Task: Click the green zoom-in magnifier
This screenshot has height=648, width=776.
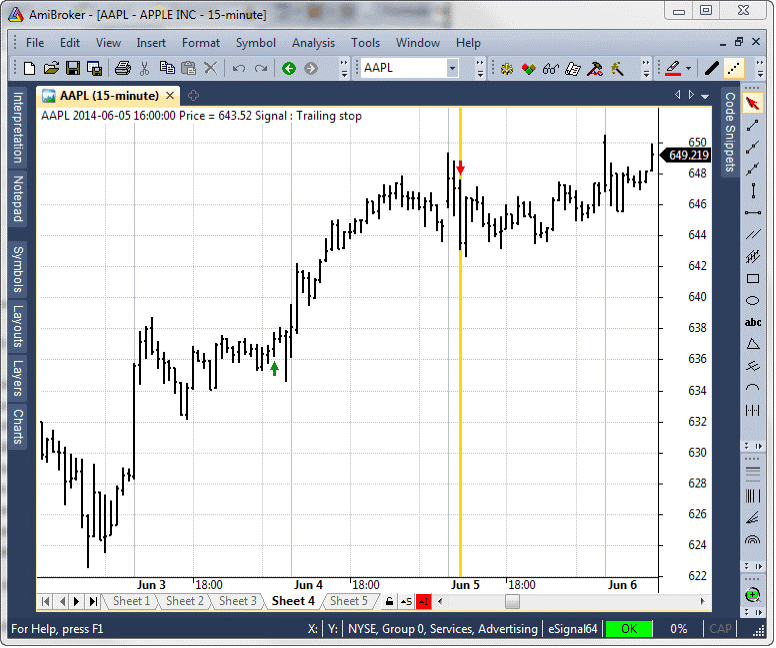Action: click(753, 595)
